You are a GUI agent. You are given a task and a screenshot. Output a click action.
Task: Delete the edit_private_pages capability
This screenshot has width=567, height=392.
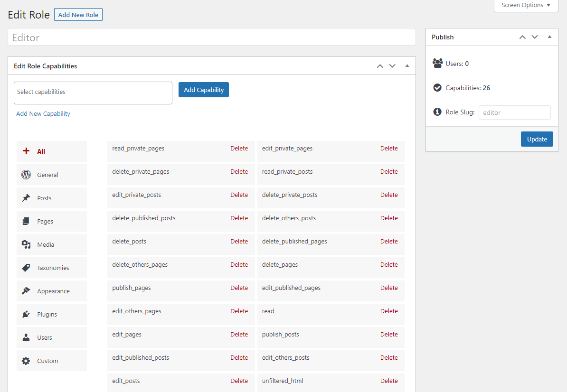(x=389, y=149)
